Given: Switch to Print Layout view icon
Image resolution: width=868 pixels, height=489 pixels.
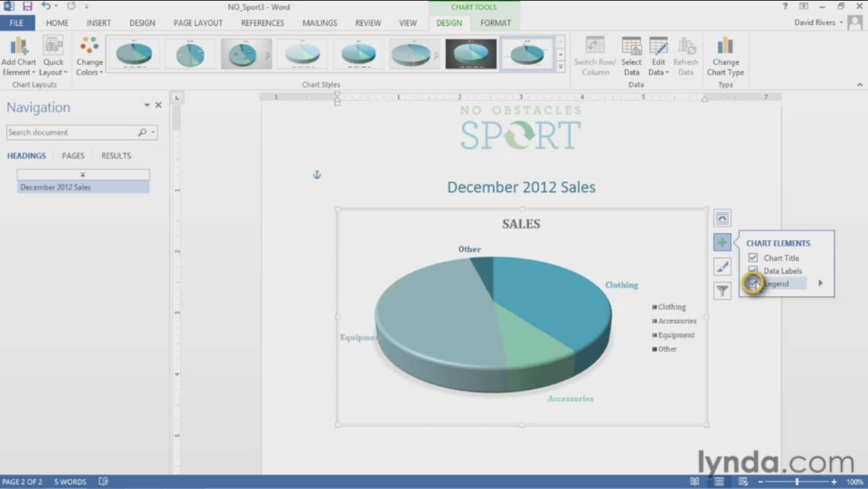Looking at the screenshot, I should [719, 482].
